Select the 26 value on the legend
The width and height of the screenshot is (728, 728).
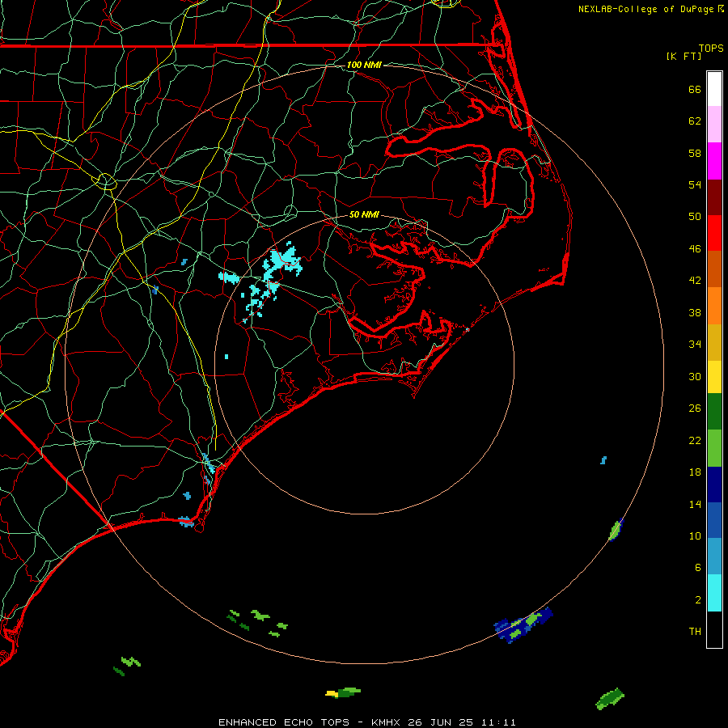pos(695,408)
